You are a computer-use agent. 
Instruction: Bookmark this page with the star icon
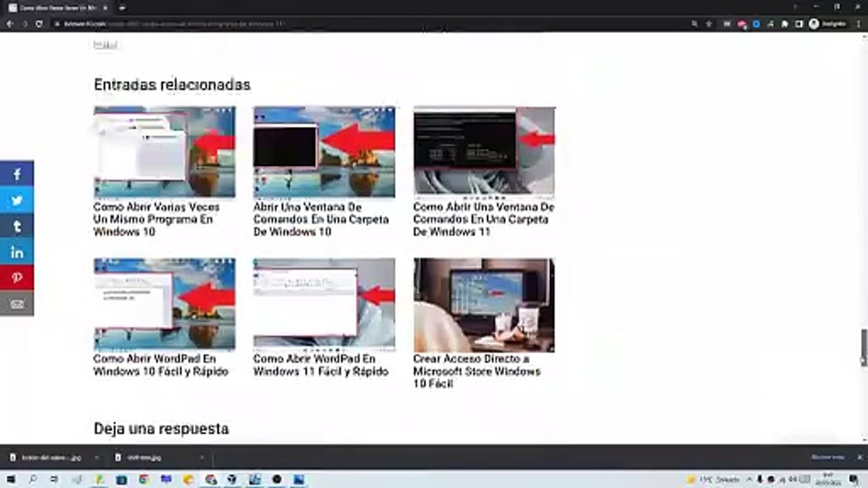[x=709, y=24]
